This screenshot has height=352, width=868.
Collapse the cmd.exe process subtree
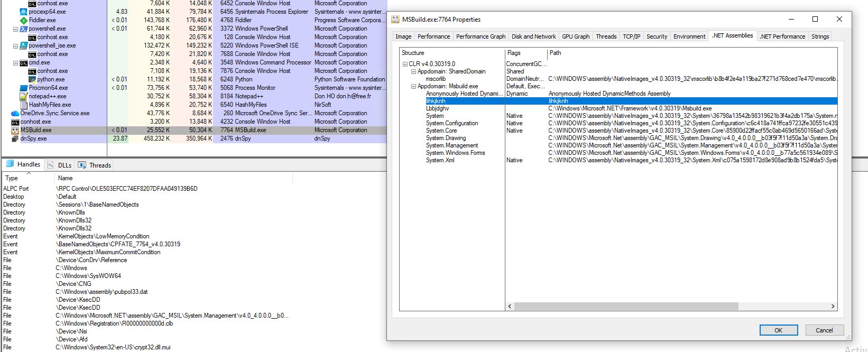15,62
